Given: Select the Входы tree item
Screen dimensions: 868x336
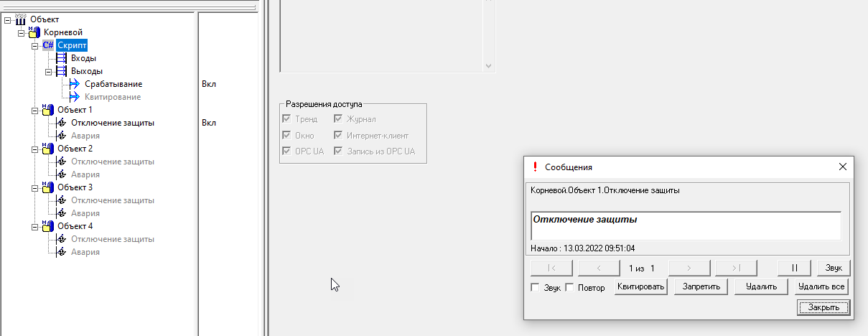Looking at the screenshot, I should [x=83, y=58].
